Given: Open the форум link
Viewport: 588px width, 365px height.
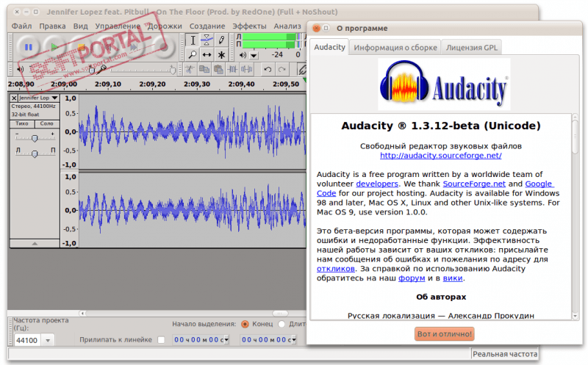Looking at the screenshot, I should click(x=412, y=278).
